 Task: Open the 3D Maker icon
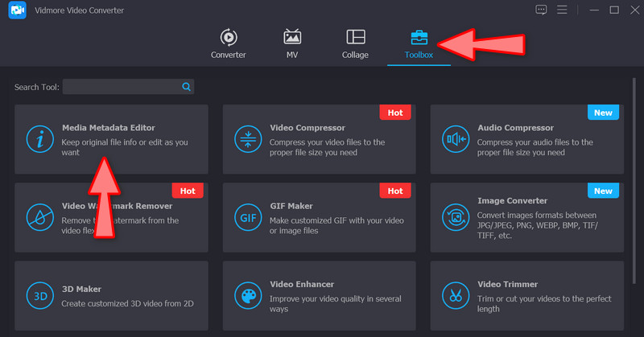click(39, 295)
